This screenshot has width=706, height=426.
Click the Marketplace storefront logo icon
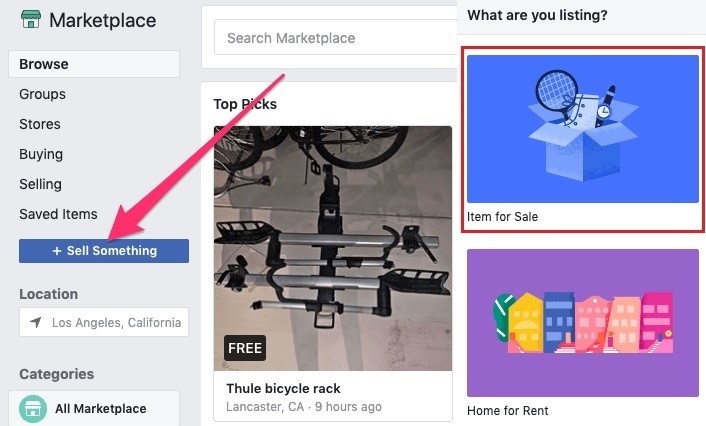[30, 20]
